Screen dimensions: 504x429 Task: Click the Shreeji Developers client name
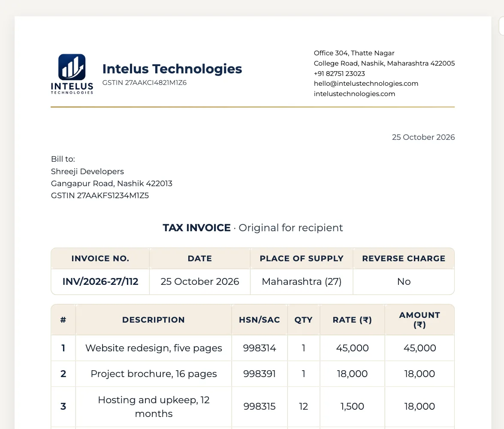88,172
